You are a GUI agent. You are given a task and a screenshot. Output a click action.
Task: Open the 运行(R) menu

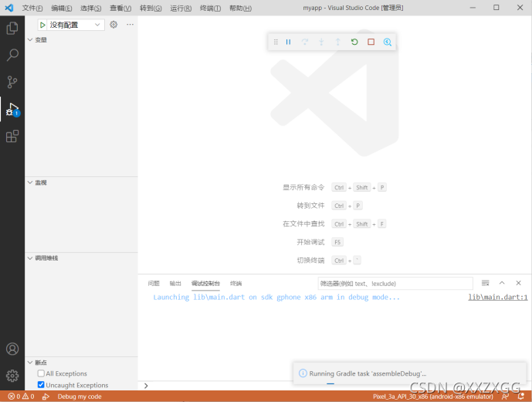(181, 8)
